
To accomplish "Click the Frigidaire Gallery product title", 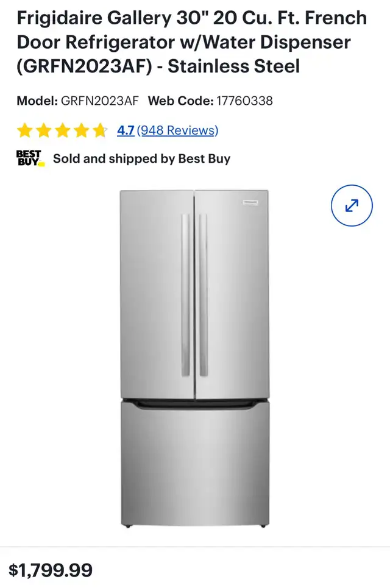I will pyautogui.click(x=191, y=42).
